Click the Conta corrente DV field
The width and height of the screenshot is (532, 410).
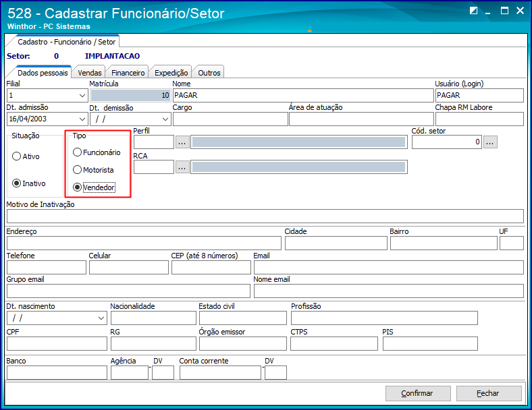pyautogui.click(x=275, y=373)
